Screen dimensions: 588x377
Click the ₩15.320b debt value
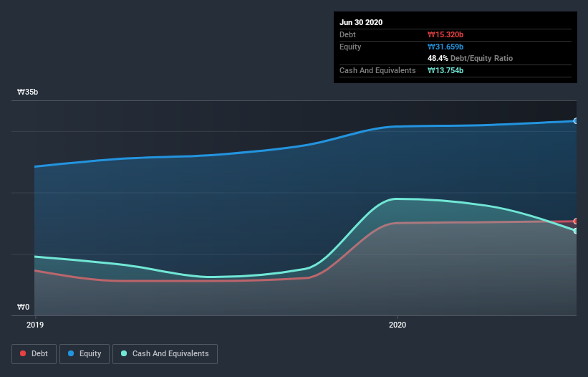445,35
